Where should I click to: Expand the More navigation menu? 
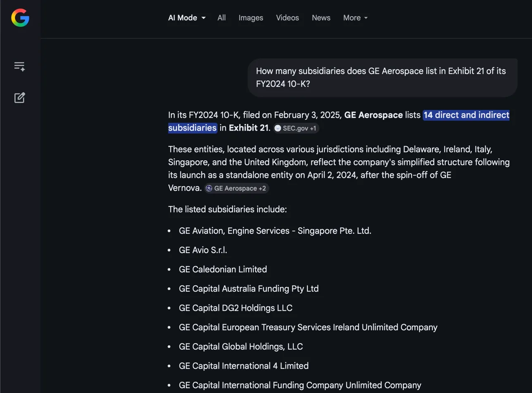(355, 18)
